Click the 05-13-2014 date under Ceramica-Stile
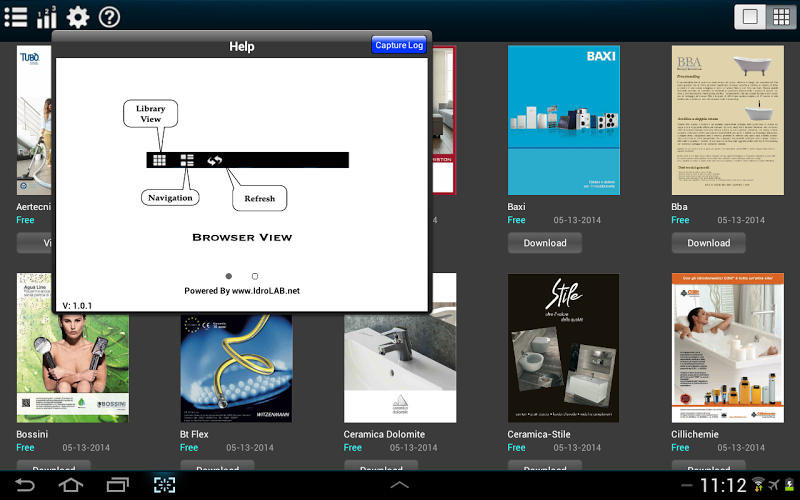 pyautogui.click(x=577, y=447)
